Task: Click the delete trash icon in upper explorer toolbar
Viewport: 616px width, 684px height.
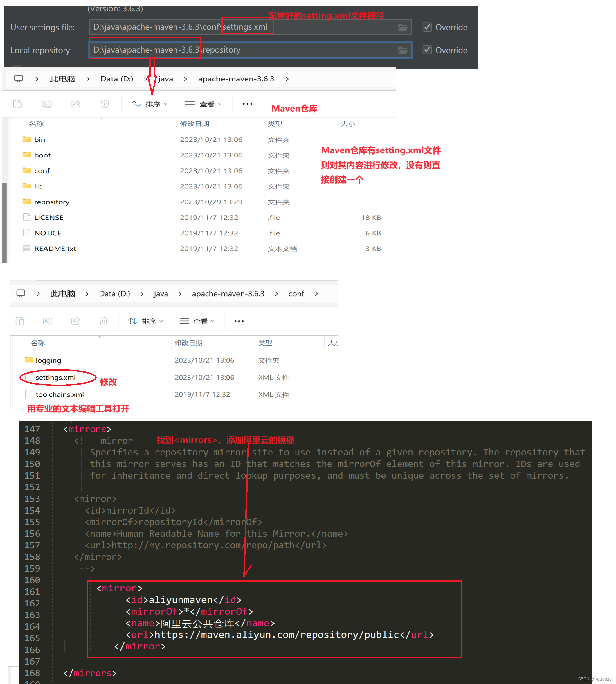Action: click(x=105, y=104)
